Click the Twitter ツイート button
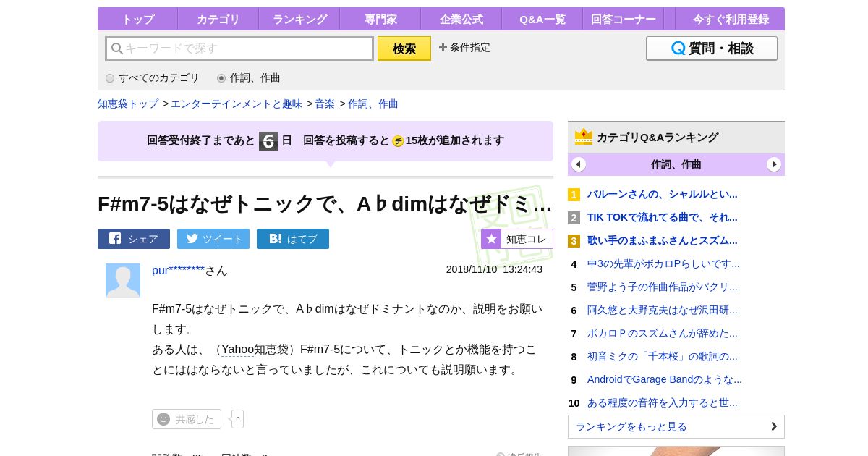This screenshot has height=456, width=868. (x=213, y=239)
